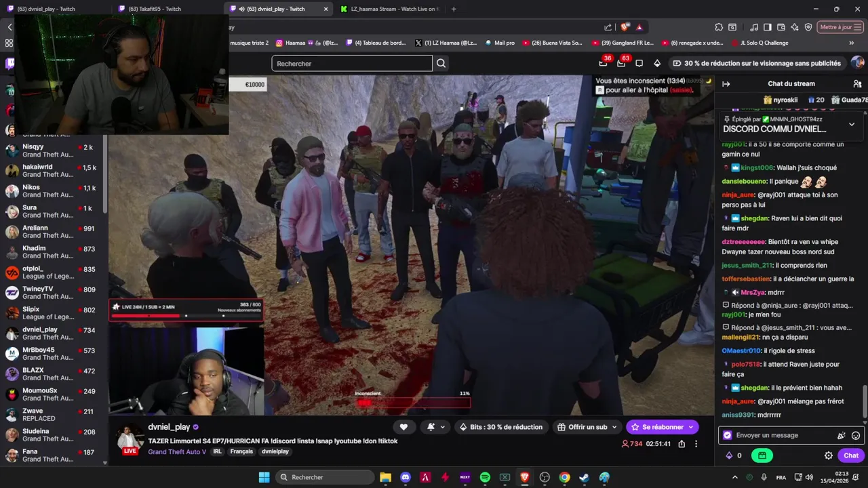Click the green channel points reward button
This screenshot has width=868, height=488.
[x=762, y=455]
